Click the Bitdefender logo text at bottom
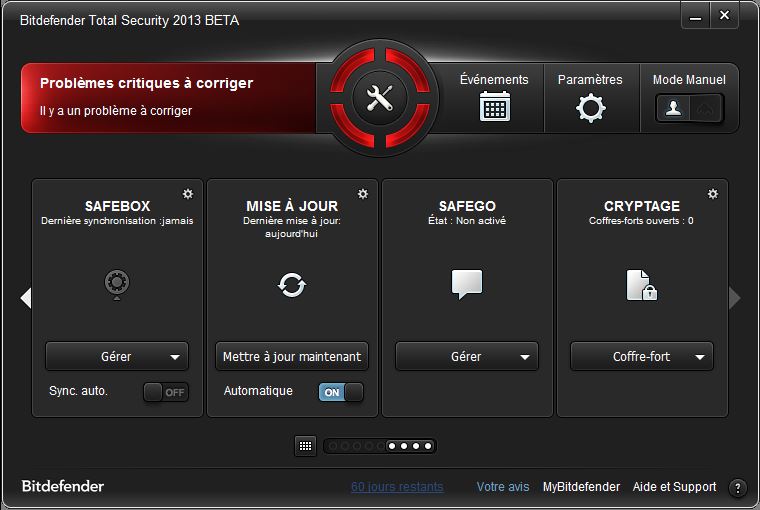 coord(63,486)
